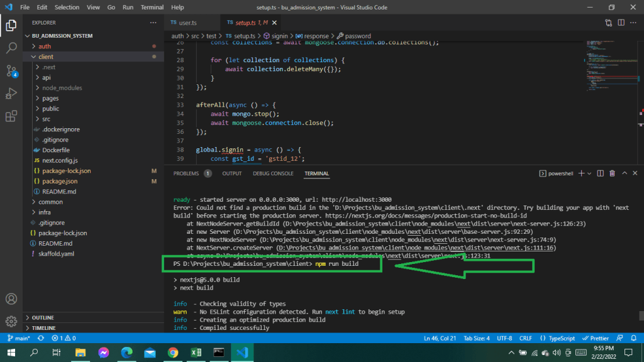Open the File menu

click(25, 8)
